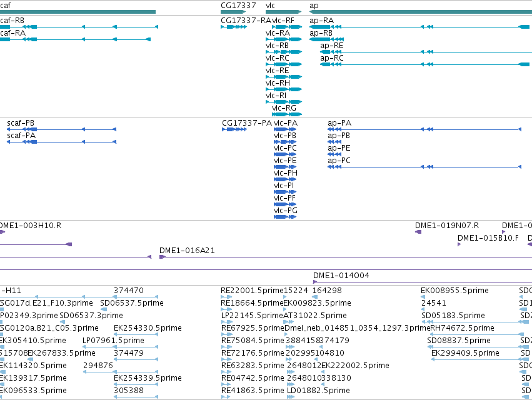Select the vlc-RA transcript label
The image size is (532, 400).
(278, 33)
